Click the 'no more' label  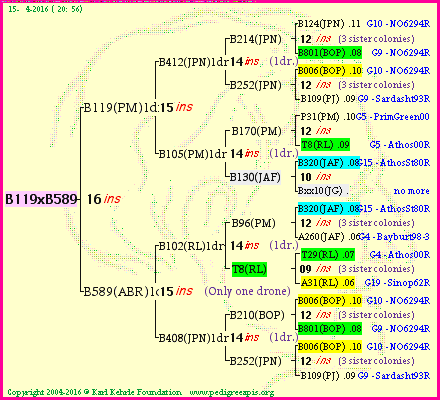coord(412,191)
